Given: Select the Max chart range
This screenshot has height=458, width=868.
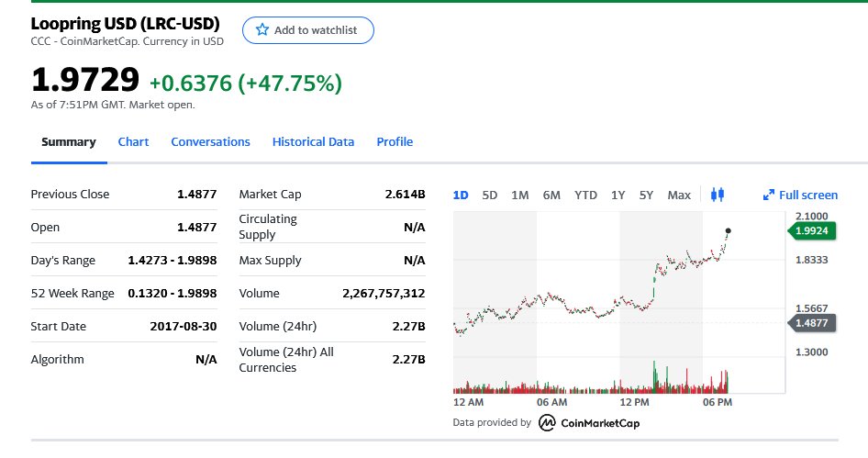Looking at the screenshot, I should click(679, 195).
